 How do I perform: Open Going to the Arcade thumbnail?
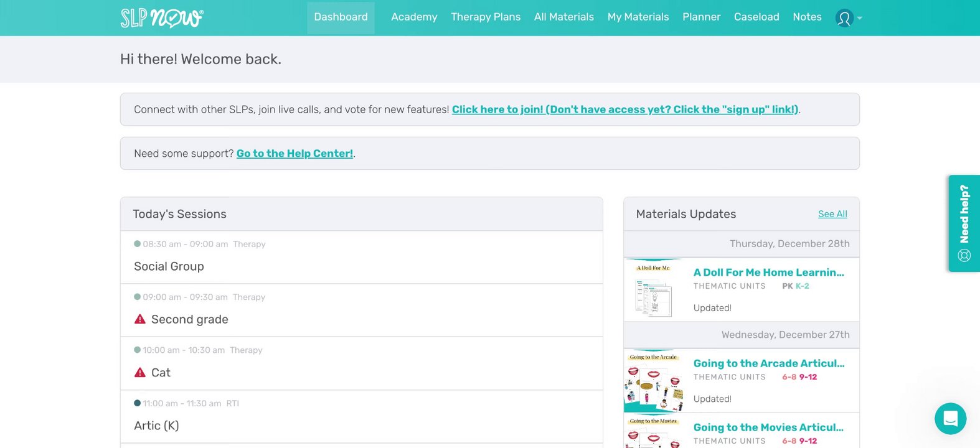pos(654,381)
